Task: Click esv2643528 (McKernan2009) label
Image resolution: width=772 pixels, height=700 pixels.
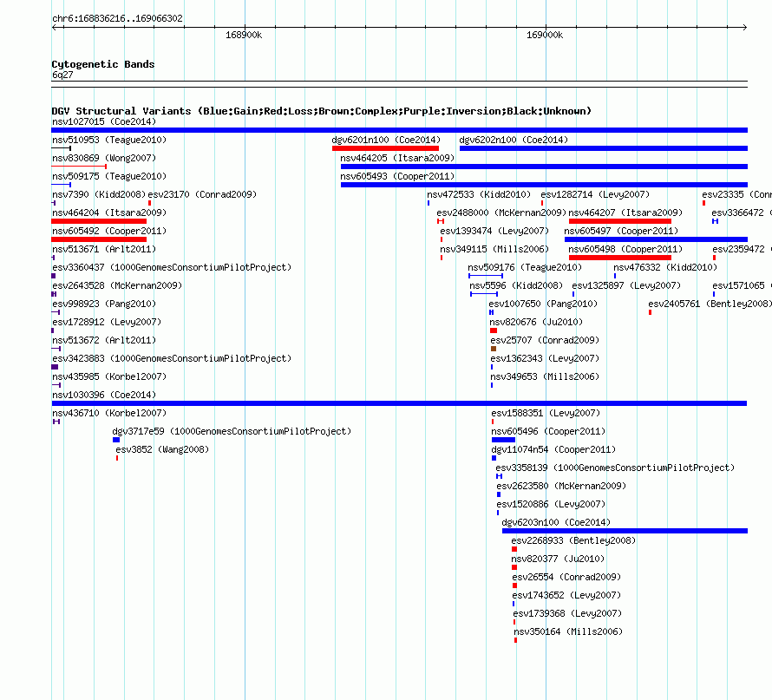Action: (x=117, y=285)
